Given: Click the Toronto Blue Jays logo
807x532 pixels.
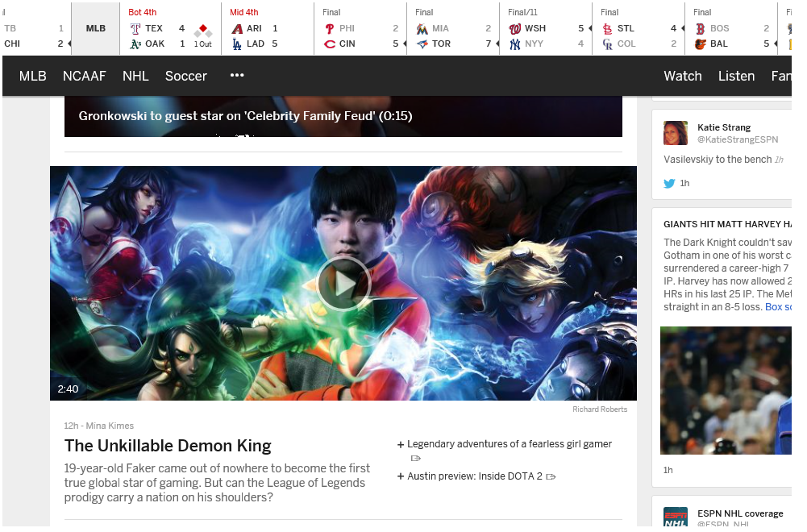Looking at the screenshot, I should click(422, 44).
